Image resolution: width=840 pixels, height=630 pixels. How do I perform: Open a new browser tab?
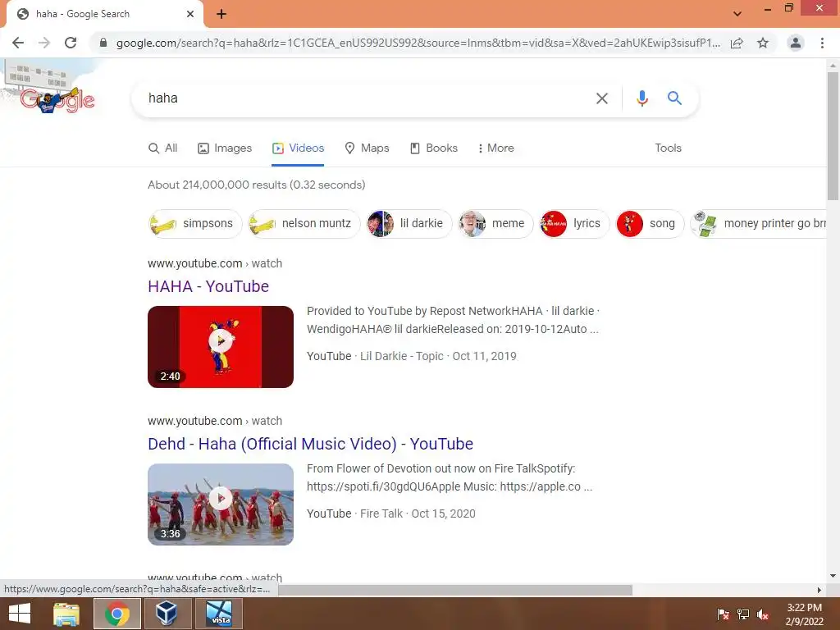pyautogui.click(x=221, y=14)
